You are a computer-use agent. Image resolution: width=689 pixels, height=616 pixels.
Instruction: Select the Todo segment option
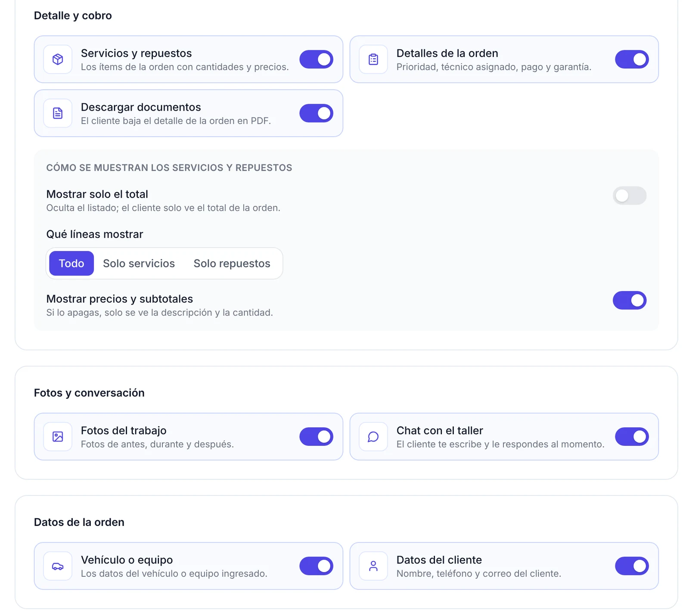tap(71, 263)
